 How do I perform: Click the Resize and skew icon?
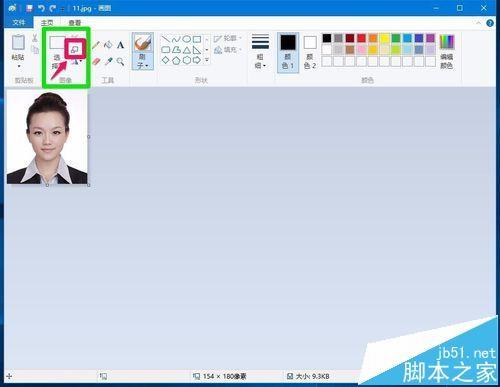75,49
